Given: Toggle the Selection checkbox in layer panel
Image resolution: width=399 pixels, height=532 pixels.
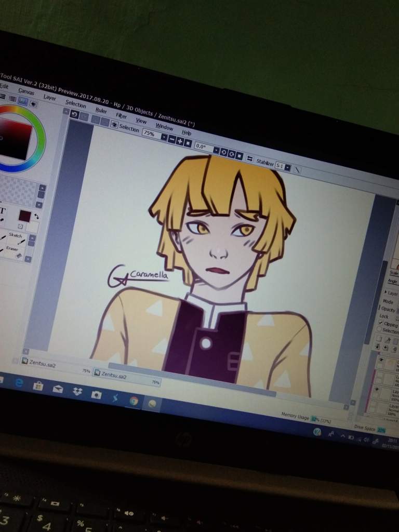Looking at the screenshot, I should click(380, 330).
